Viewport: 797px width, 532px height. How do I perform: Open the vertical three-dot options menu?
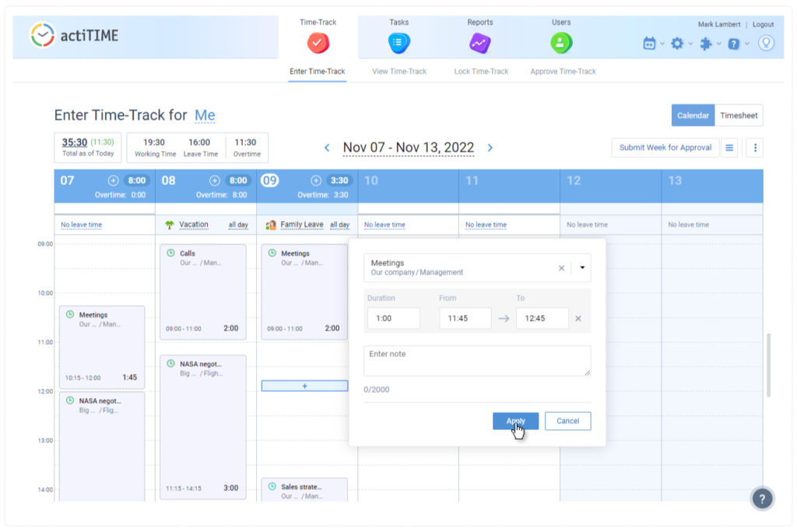pos(753,148)
